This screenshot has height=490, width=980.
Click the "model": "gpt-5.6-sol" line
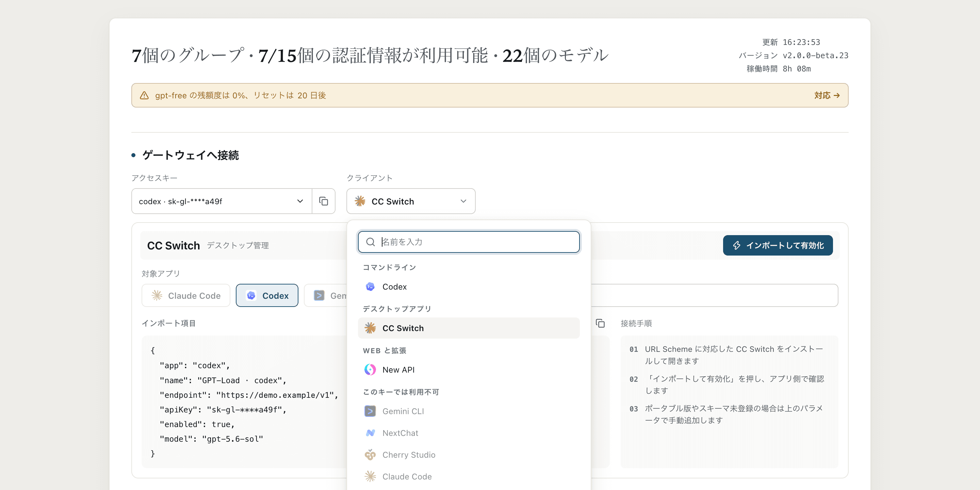coord(212,439)
